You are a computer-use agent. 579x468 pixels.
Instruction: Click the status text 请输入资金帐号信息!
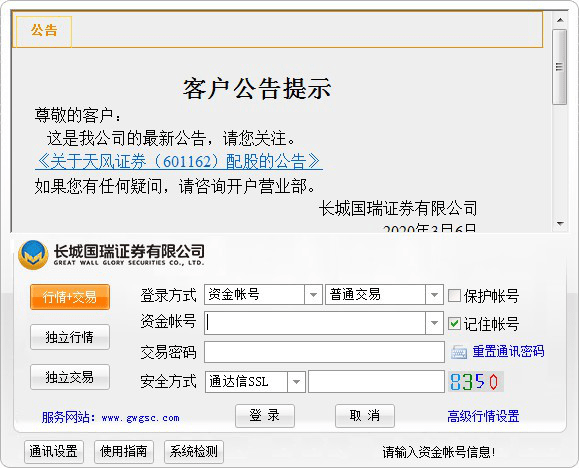point(438,452)
